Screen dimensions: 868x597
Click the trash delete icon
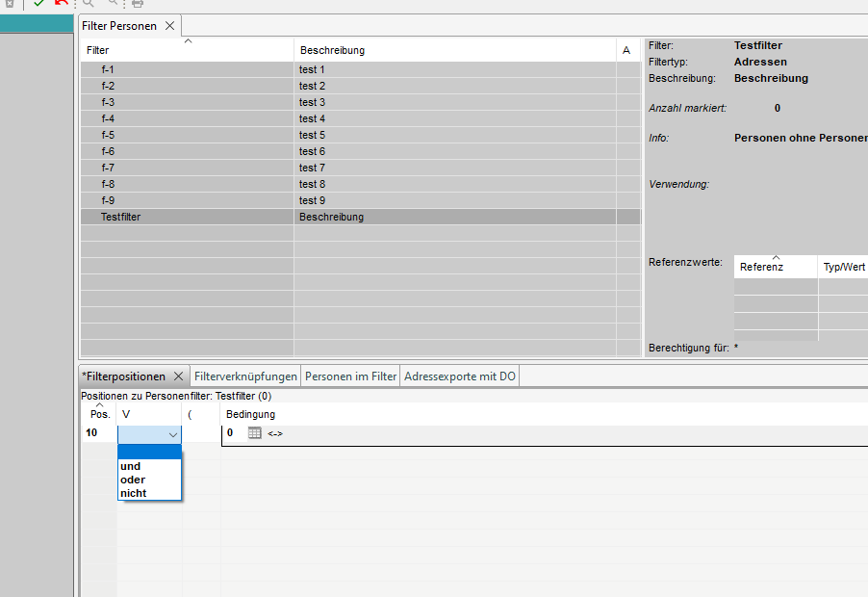(x=10, y=4)
